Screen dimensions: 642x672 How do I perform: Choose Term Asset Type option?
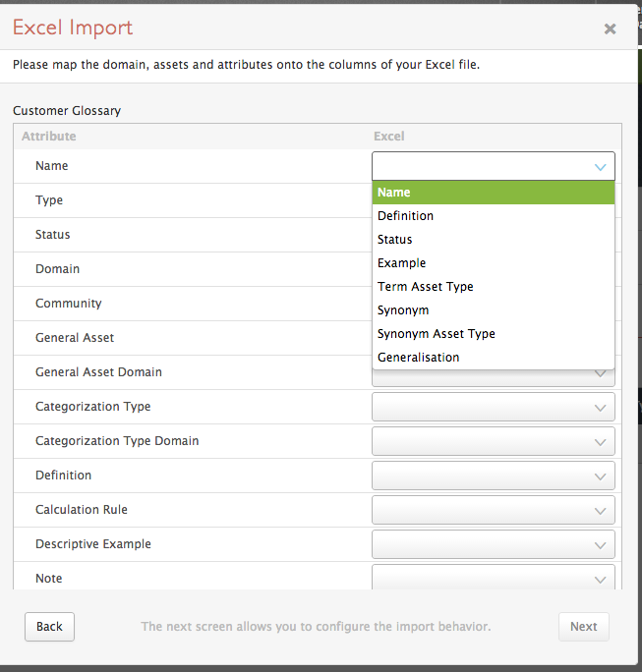click(x=494, y=287)
